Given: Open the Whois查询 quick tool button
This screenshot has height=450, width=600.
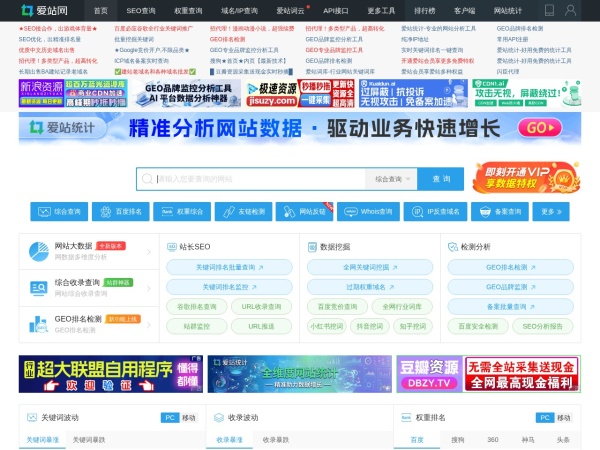Looking at the screenshot, I should (x=368, y=212).
